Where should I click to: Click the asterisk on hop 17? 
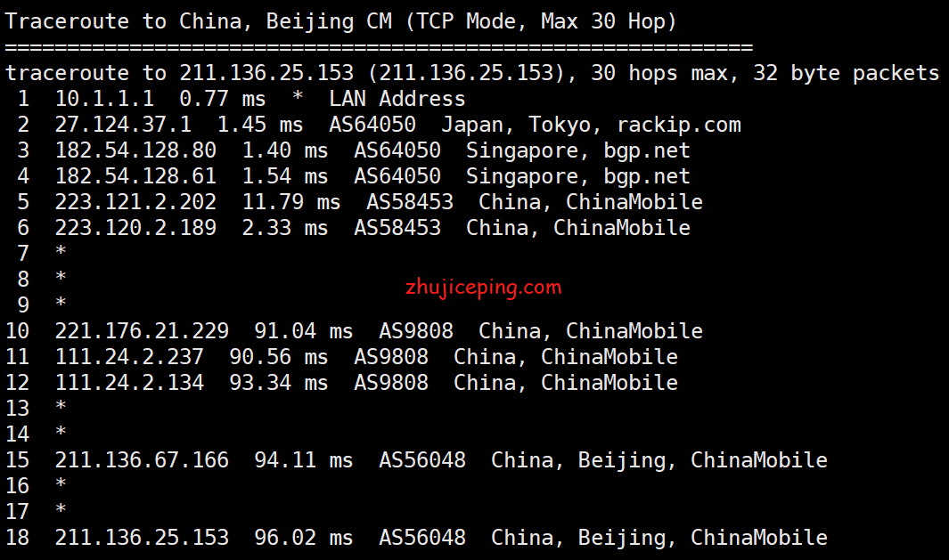coord(61,510)
